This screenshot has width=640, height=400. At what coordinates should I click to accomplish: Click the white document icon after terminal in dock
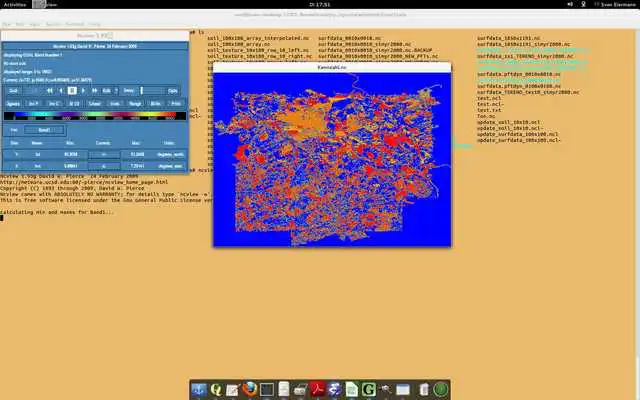284,389
